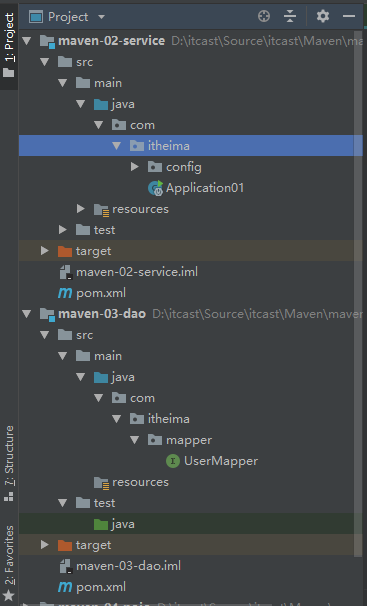
Task: Click the locate/scroll-from-source crosshair icon
Action: pos(264,16)
